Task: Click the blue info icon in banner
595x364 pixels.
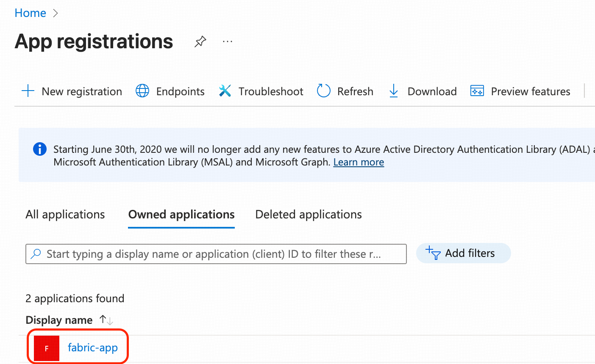Action: (x=40, y=149)
